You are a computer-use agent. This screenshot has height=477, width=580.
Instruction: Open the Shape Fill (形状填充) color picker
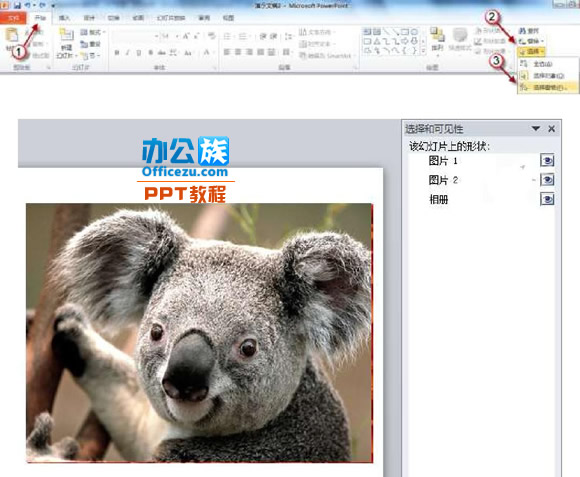tap(491, 31)
